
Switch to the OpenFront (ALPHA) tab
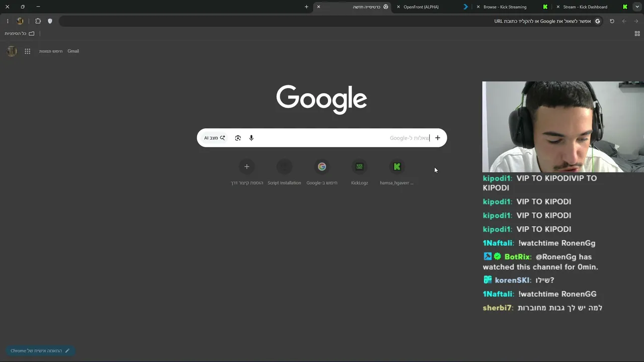tap(431, 7)
